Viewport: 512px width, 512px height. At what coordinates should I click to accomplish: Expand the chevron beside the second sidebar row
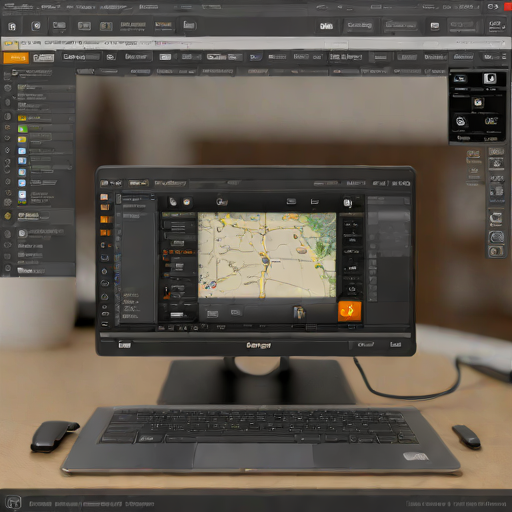[14, 98]
